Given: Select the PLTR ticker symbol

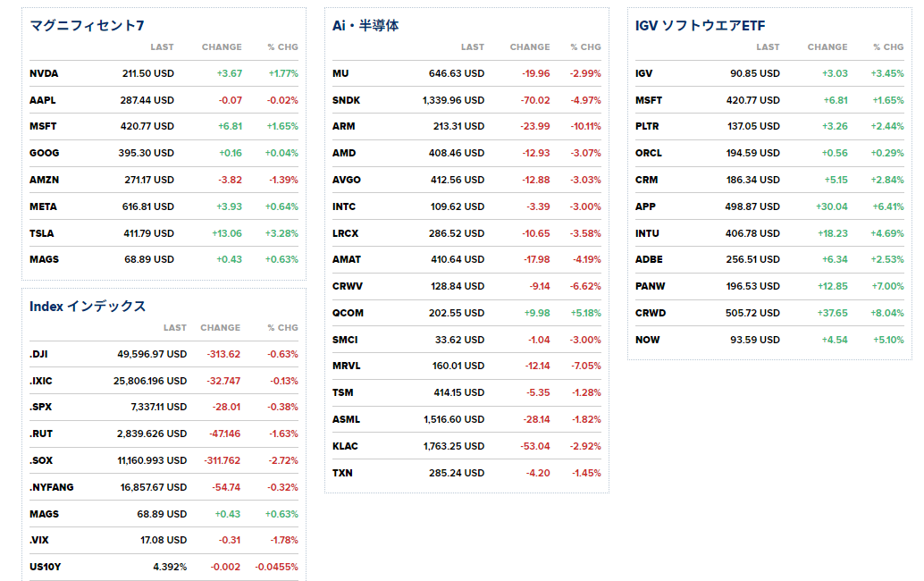Looking at the screenshot, I should click(x=647, y=126).
